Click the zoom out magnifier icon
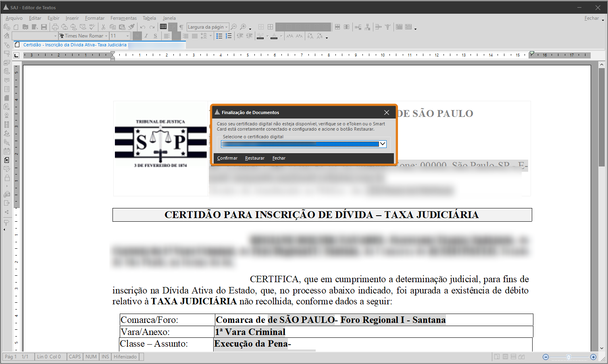 click(233, 27)
